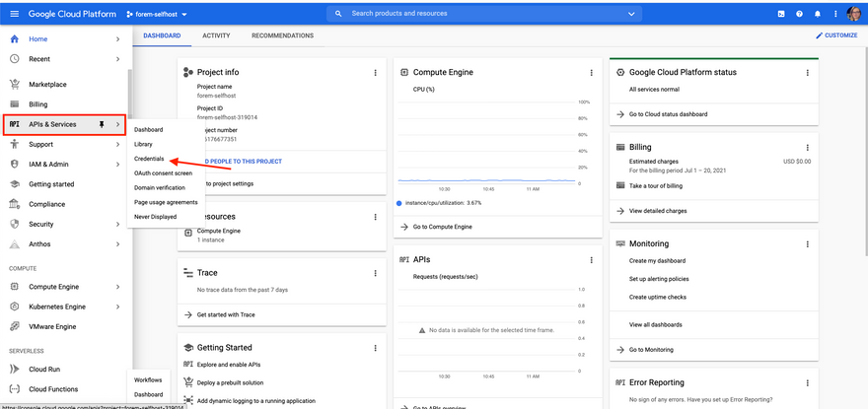Viewport: 868px width, 409px height.
Task: Click the user profile avatar
Action: click(x=853, y=14)
